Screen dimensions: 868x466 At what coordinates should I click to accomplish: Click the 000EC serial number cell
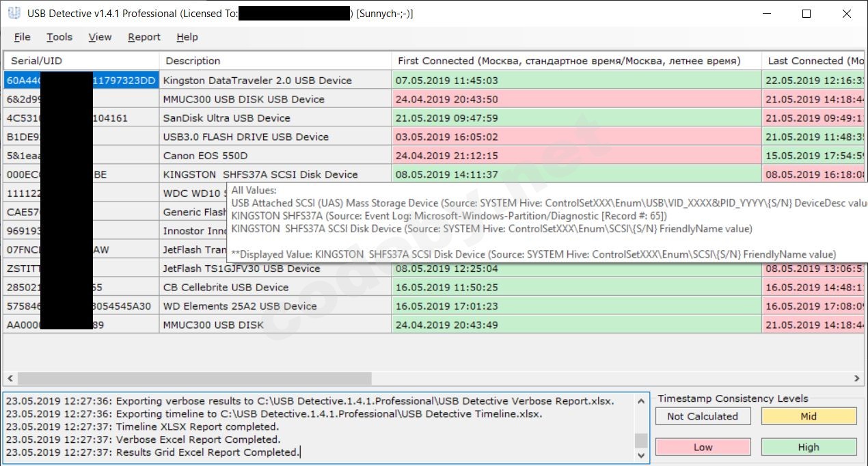pyautogui.click(x=81, y=174)
